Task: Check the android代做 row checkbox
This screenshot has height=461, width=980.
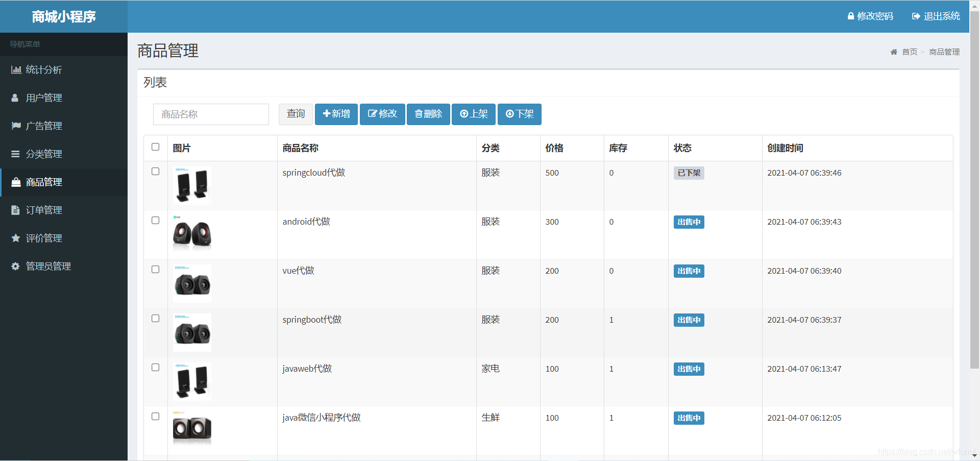Action: pos(156,221)
